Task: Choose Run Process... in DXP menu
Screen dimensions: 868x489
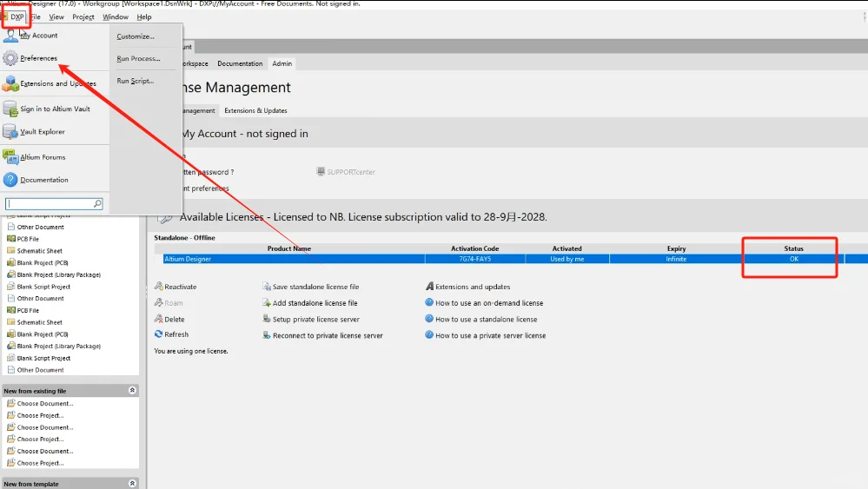Action: pos(138,59)
